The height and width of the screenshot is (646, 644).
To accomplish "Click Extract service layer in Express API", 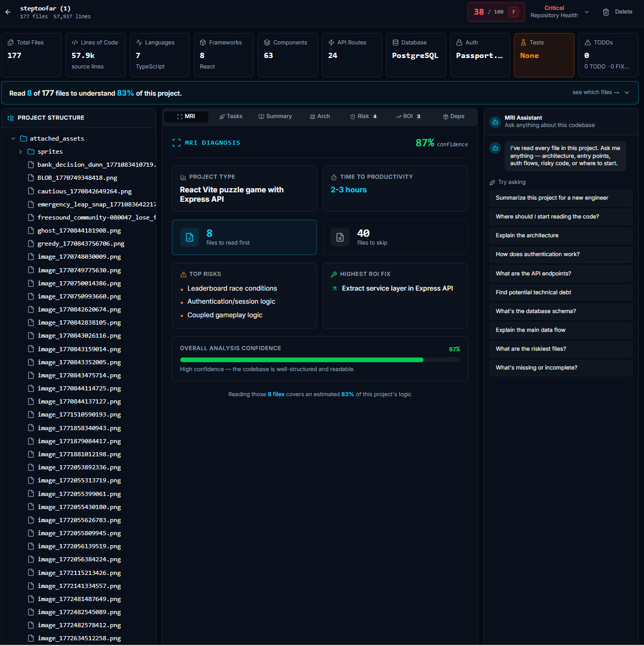I will coord(397,289).
